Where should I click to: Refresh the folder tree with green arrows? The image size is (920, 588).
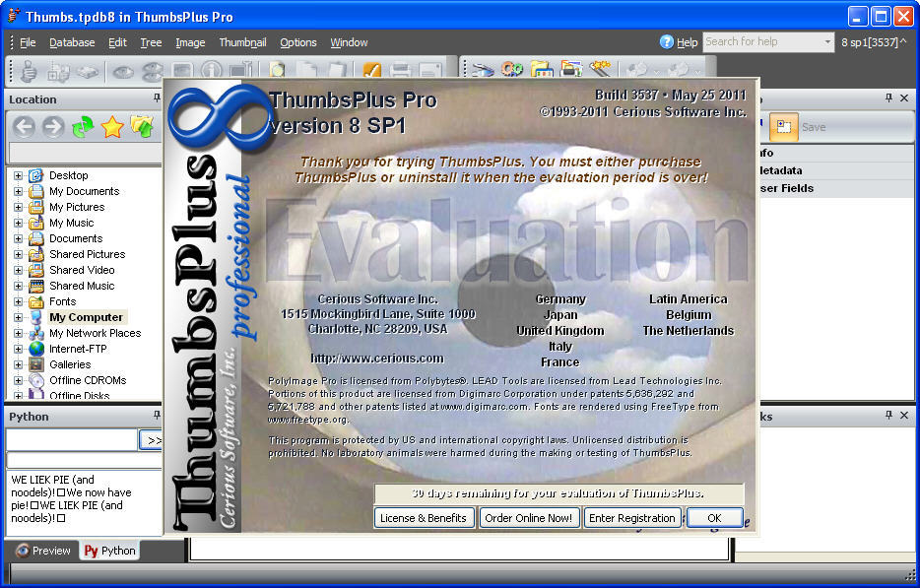[83, 126]
